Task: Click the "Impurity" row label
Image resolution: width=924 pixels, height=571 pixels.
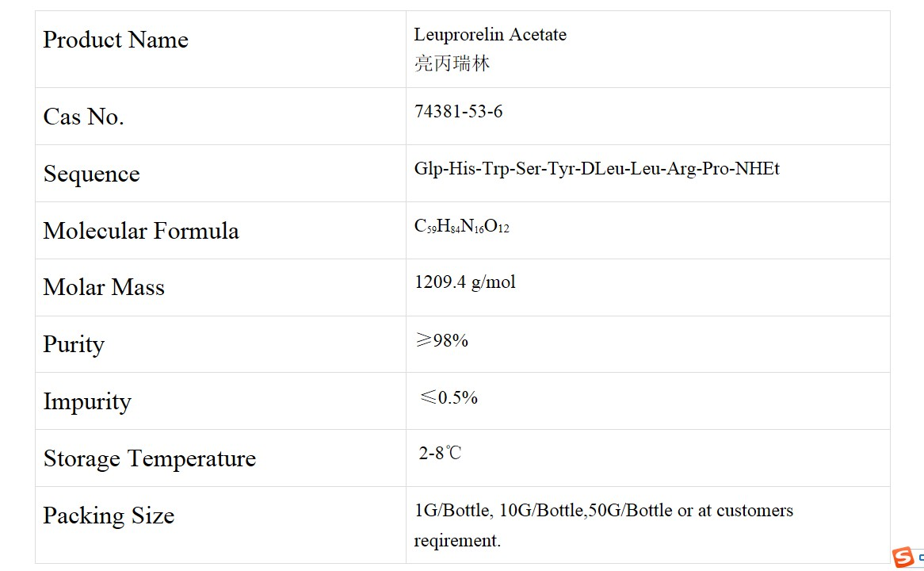Action: 86,401
